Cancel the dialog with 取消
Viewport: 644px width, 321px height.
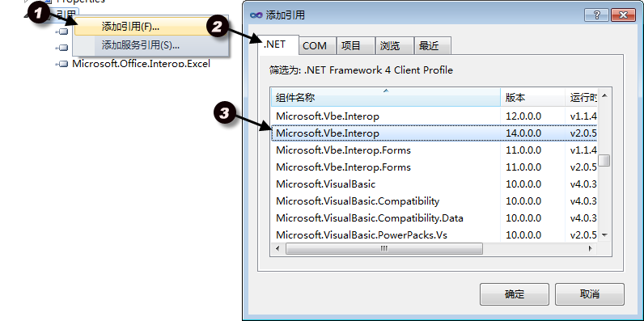click(590, 294)
